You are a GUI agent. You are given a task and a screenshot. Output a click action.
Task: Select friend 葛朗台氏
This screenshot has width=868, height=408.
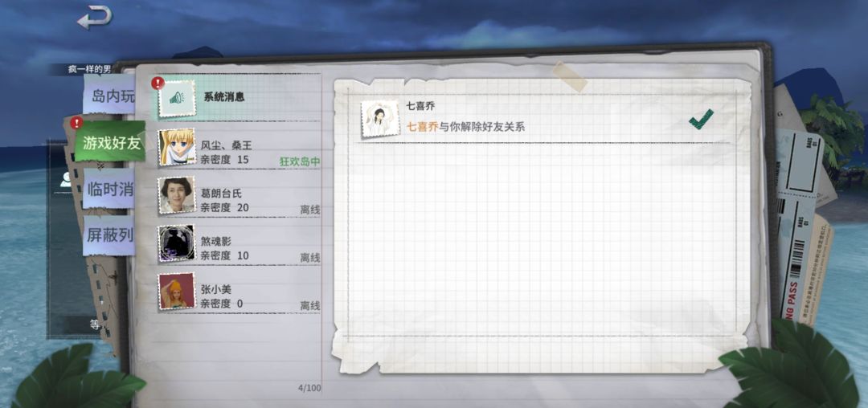(x=239, y=195)
